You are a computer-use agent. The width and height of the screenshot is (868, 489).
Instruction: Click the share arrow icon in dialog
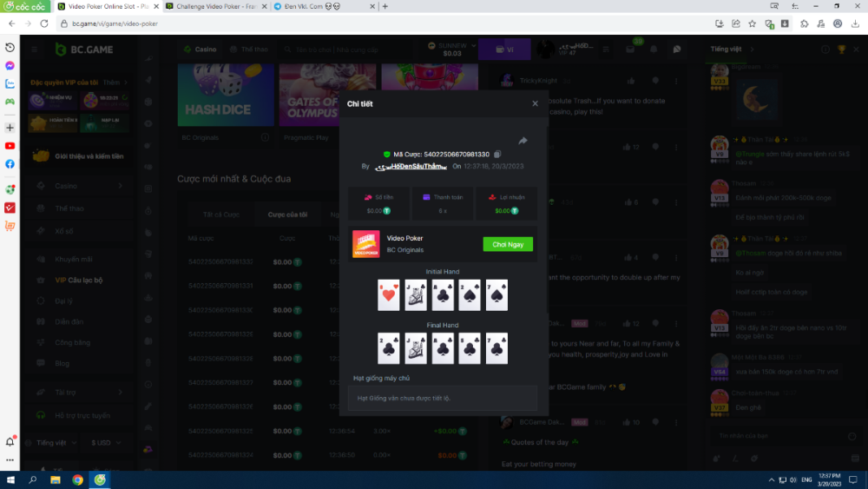click(x=523, y=141)
